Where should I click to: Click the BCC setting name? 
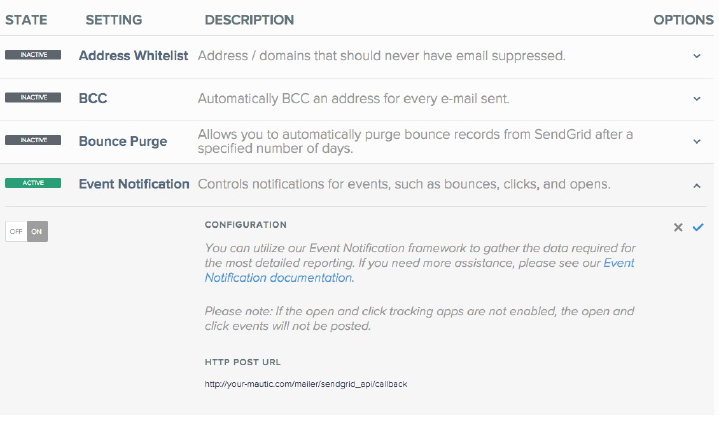(93, 99)
